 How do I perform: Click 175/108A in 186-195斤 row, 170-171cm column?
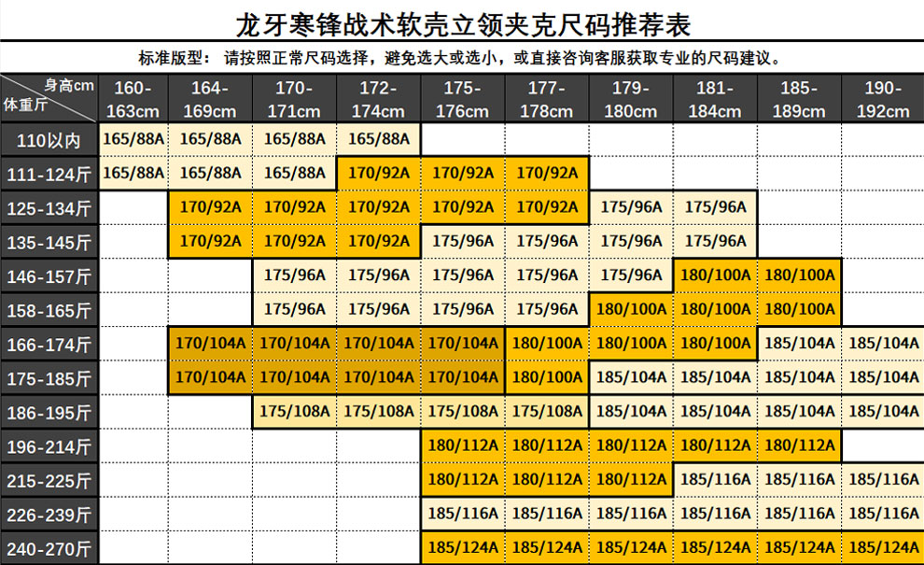tap(295, 411)
